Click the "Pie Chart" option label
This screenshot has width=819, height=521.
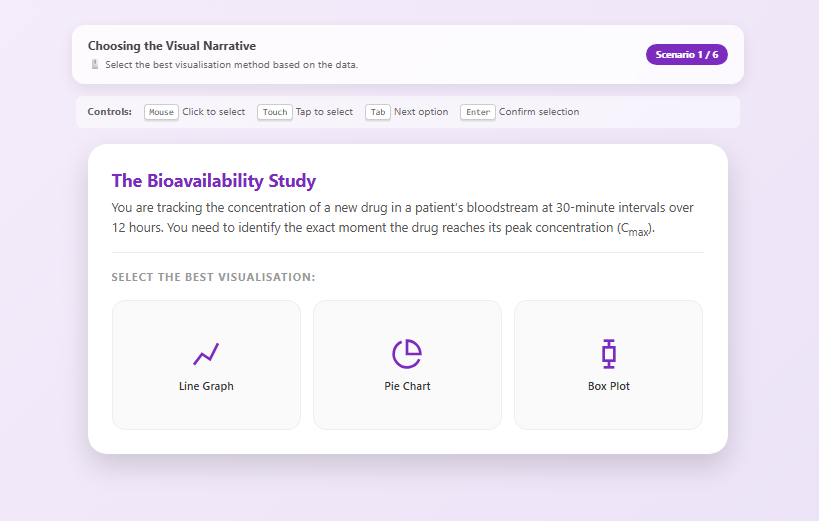click(407, 386)
